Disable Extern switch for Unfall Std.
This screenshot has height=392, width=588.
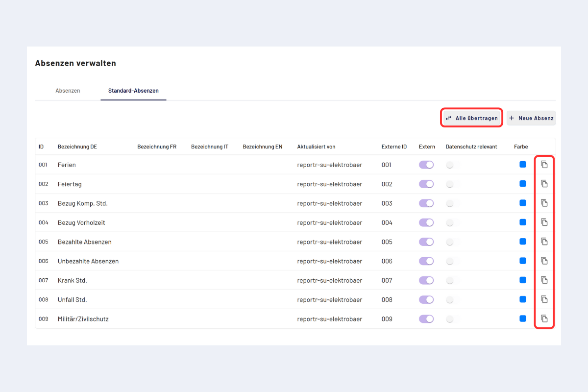(426, 299)
